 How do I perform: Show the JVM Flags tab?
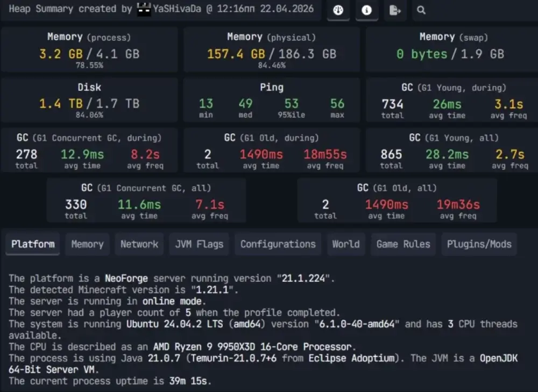point(199,244)
